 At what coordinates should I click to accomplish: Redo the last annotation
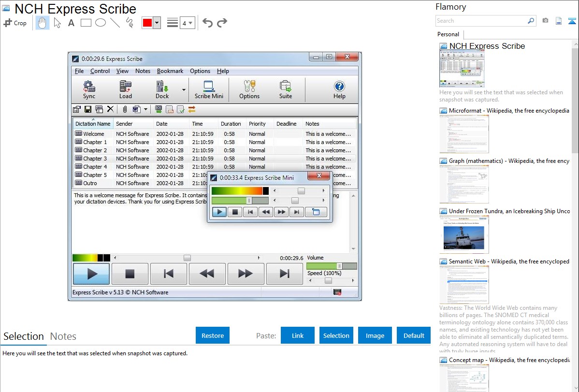pyautogui.click(x=222, y=23)
